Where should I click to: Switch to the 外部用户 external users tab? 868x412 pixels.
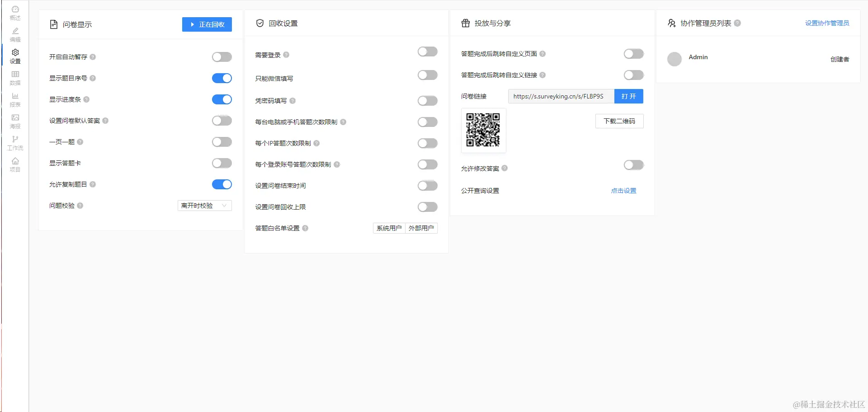click(421, 228)
